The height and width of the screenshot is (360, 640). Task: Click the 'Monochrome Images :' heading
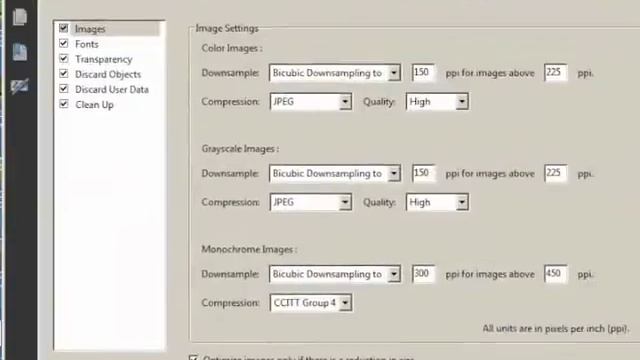click(x=249, y=249)
